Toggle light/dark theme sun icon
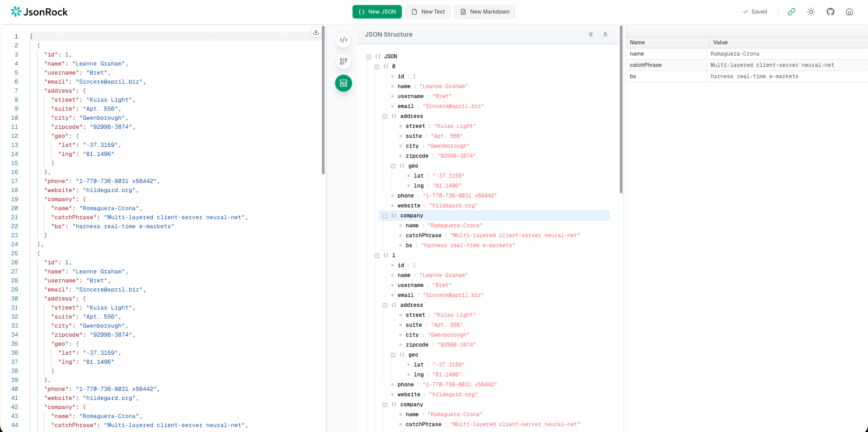Viewport: 868px width, 432px height. point(811,12)
